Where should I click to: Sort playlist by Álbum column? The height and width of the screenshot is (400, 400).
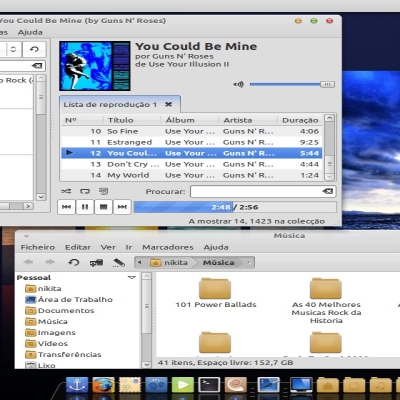point(190,120)
